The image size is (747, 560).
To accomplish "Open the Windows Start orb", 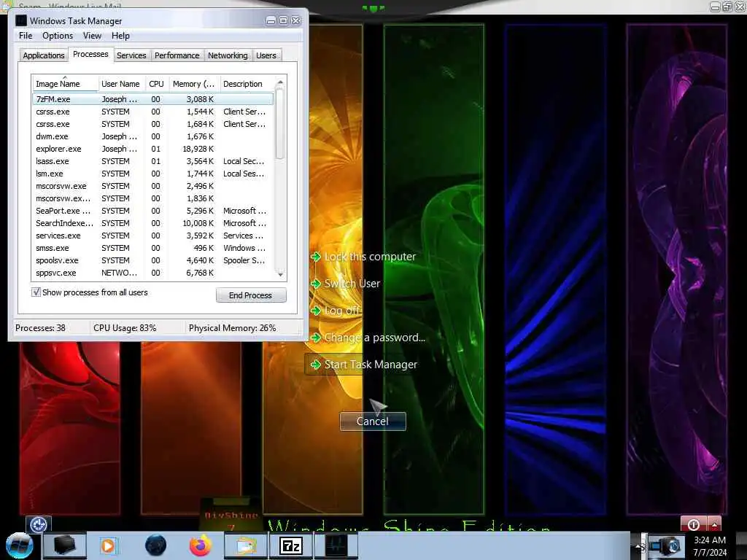I will 19,545.
